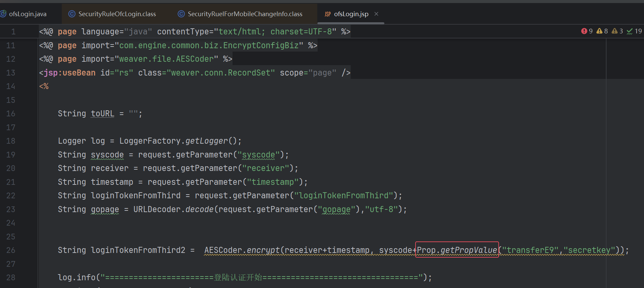This screenshot has height=288, width=644.
Task: Click the LoggerFactory.getLogger call
Action: coord(173,141)
